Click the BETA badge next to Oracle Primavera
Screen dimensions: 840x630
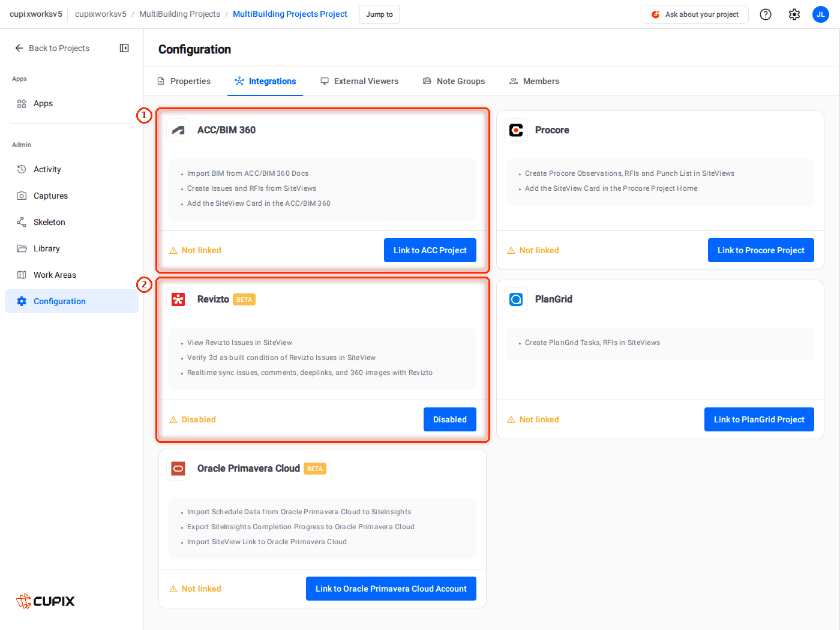(315, 469)
